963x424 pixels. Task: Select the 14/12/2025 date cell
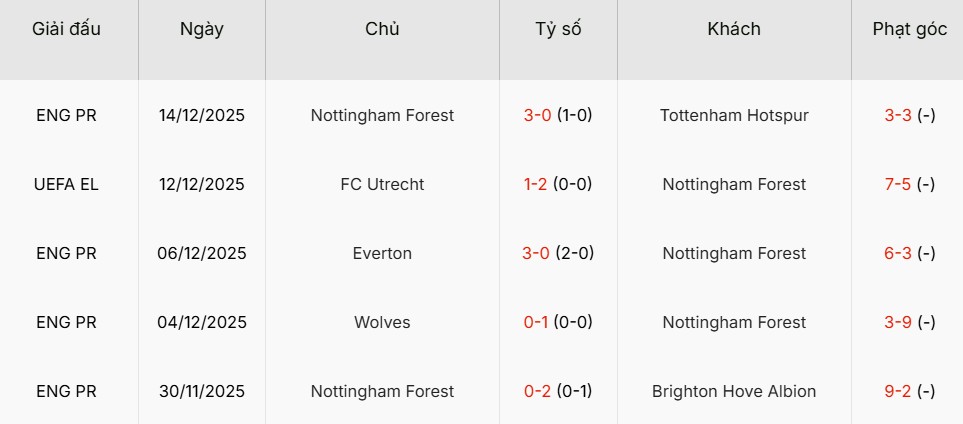[x=201, y=115]
